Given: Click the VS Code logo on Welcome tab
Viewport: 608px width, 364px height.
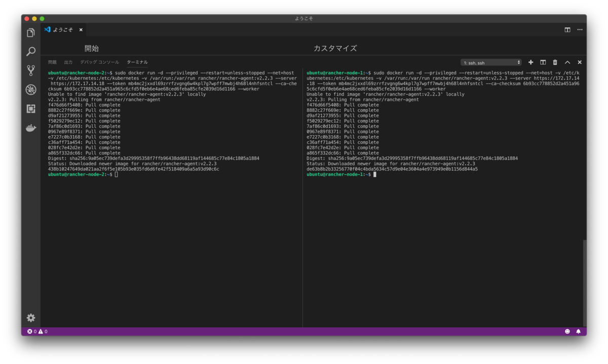Looking at the screenshot, I should [47, 29].
